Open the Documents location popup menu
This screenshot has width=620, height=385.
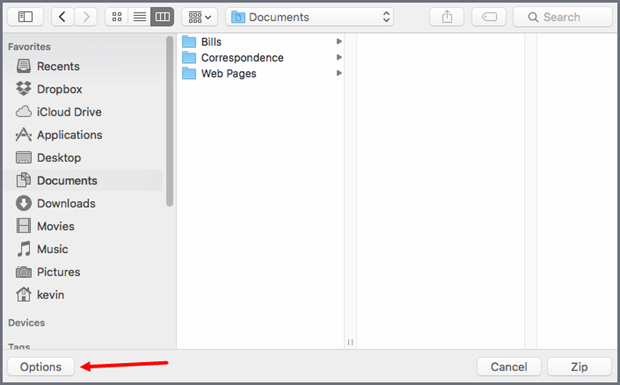point(310,17)
